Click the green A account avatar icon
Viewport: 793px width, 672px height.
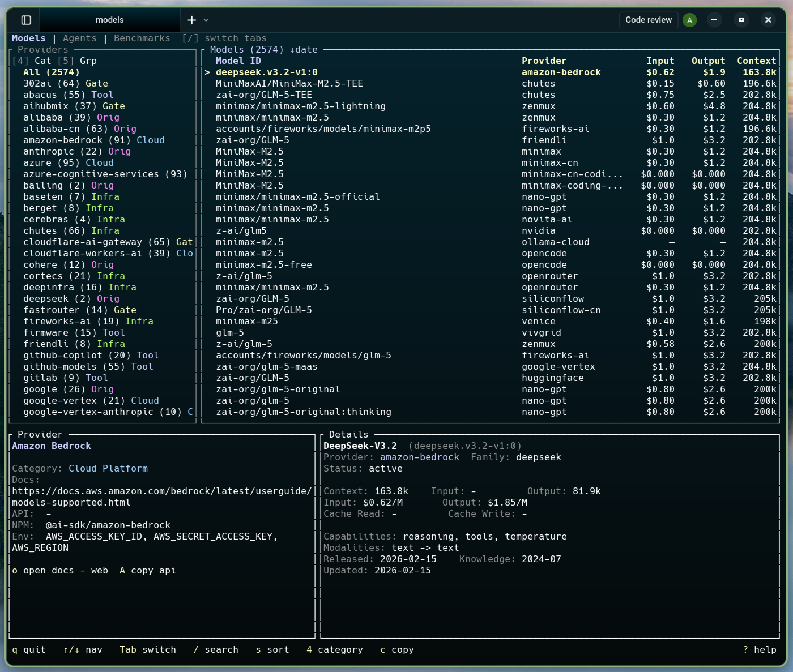689,19
